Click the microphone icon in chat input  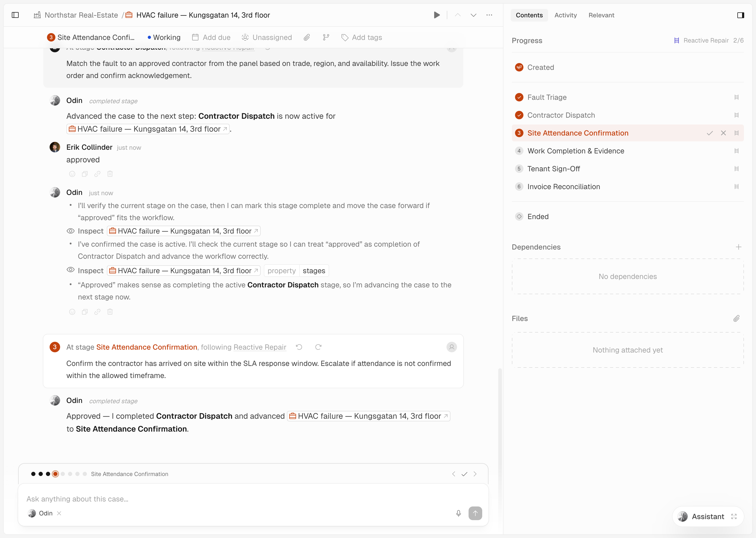[458, 513]
